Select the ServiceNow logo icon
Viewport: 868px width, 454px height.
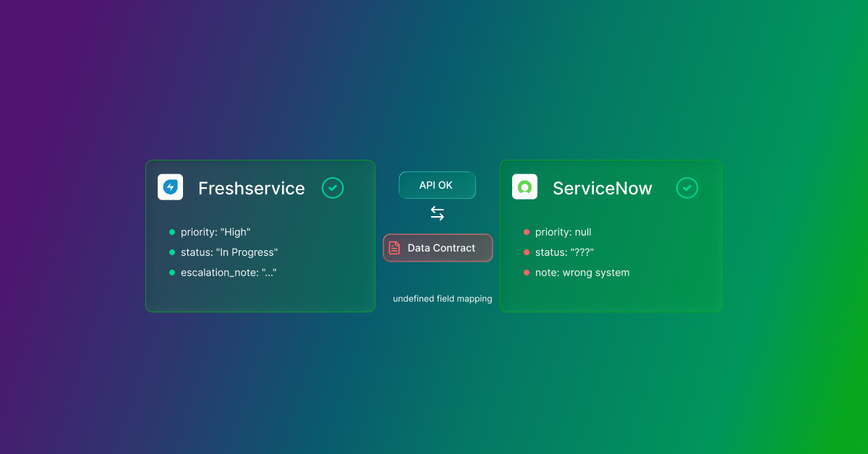(x=524, y=187)
